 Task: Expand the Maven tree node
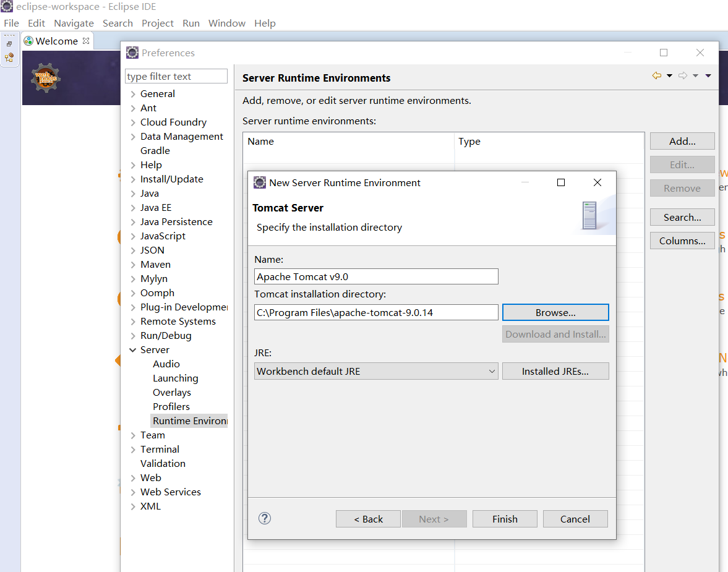click(133, 265)
